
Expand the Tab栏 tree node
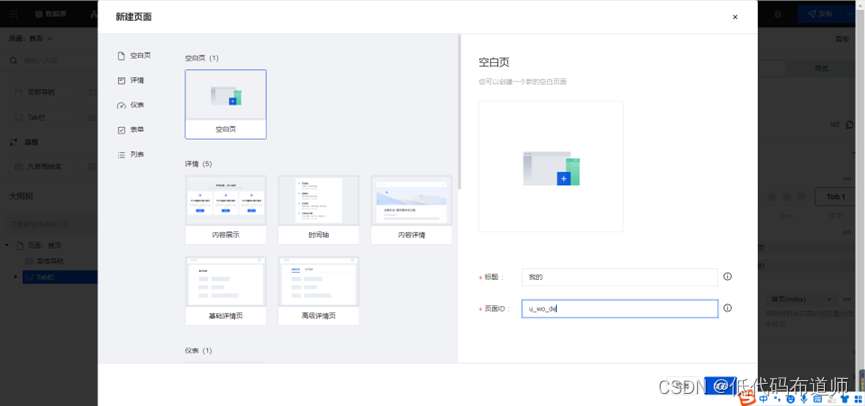(15, 276)
